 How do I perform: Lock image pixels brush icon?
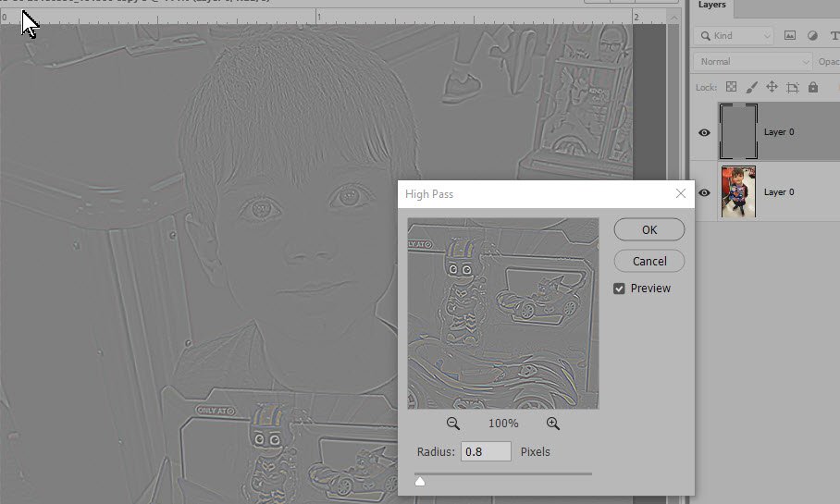pos(751,87)
